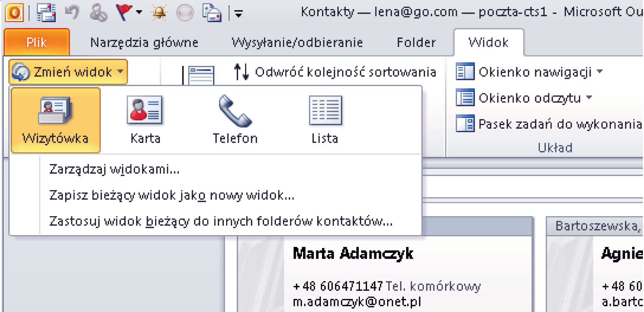Click the Undo arrow in quick access toolbar

pyautogui.click(x=72, y=13)
